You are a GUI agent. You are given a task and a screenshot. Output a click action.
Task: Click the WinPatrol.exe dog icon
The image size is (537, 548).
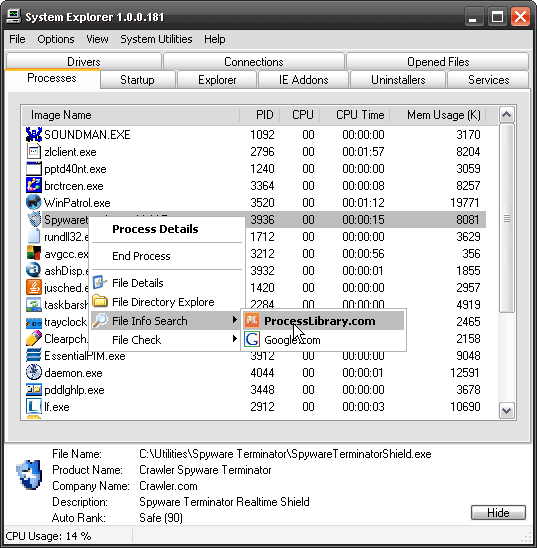[x=34, y=203]
